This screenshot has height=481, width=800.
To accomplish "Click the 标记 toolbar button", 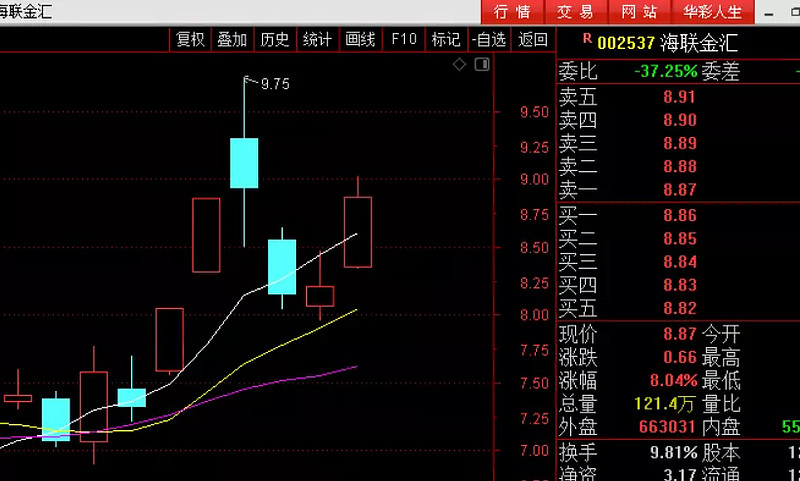I will click(446, 39).
